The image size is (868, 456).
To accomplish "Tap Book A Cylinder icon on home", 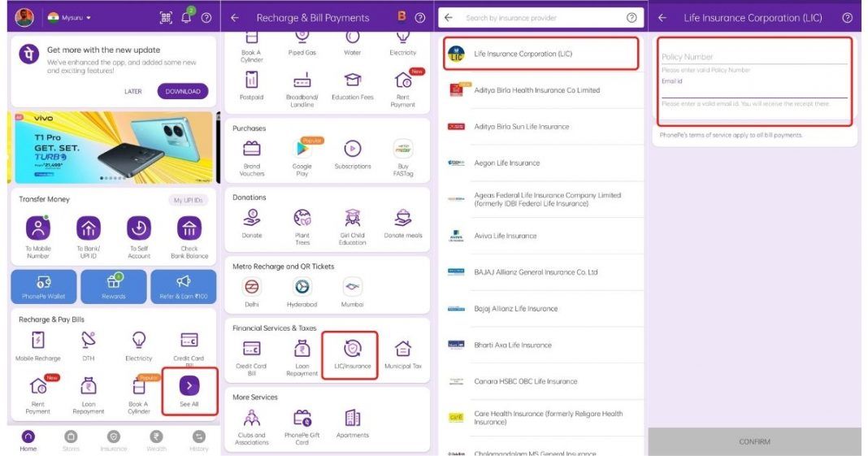I will pos(139,386).
